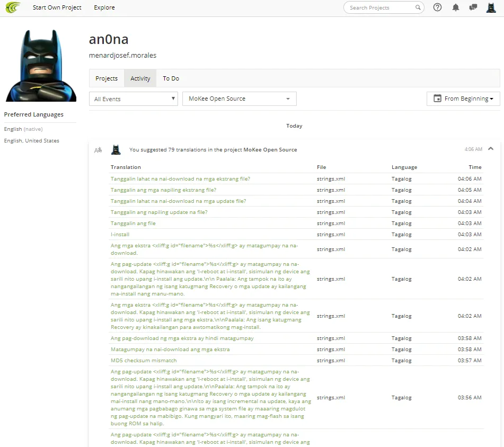Open the MoKee Open Source project dropdown
504x447 pixels.
pyautogui.click(x=240, y=99)
